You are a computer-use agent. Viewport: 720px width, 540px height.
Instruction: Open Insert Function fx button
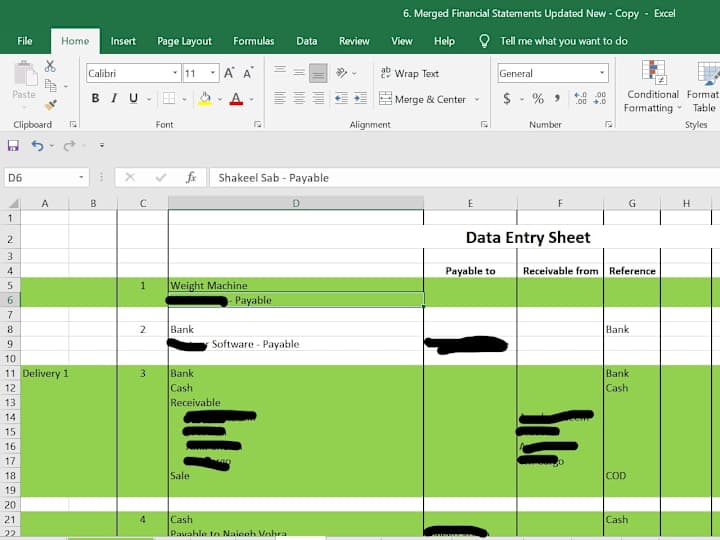click(x=191, y=177)
